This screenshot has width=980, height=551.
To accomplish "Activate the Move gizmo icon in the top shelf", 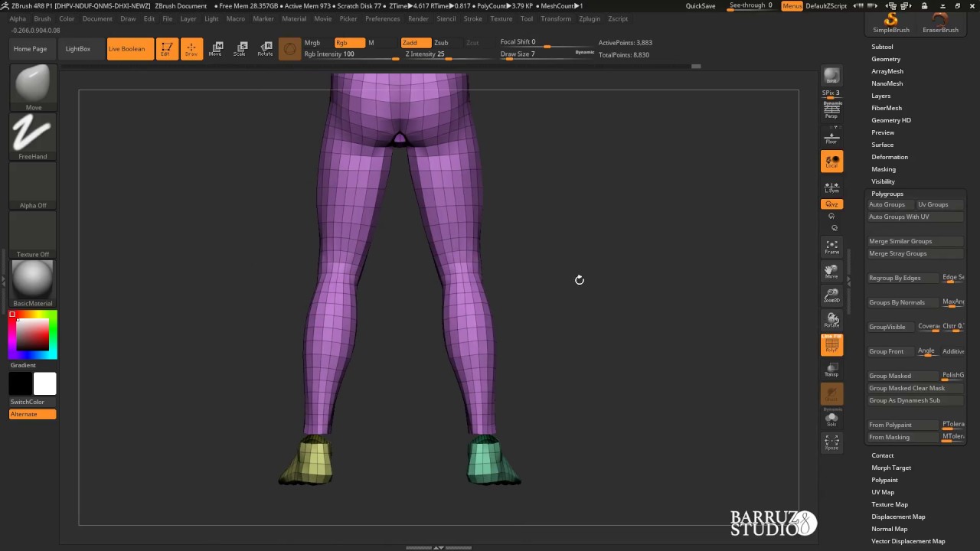I will tap(216, 49).
